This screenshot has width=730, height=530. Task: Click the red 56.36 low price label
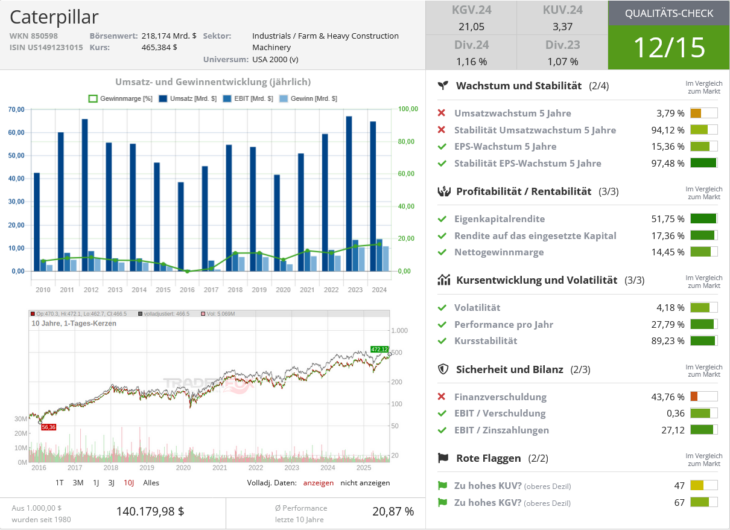point(48,427)
